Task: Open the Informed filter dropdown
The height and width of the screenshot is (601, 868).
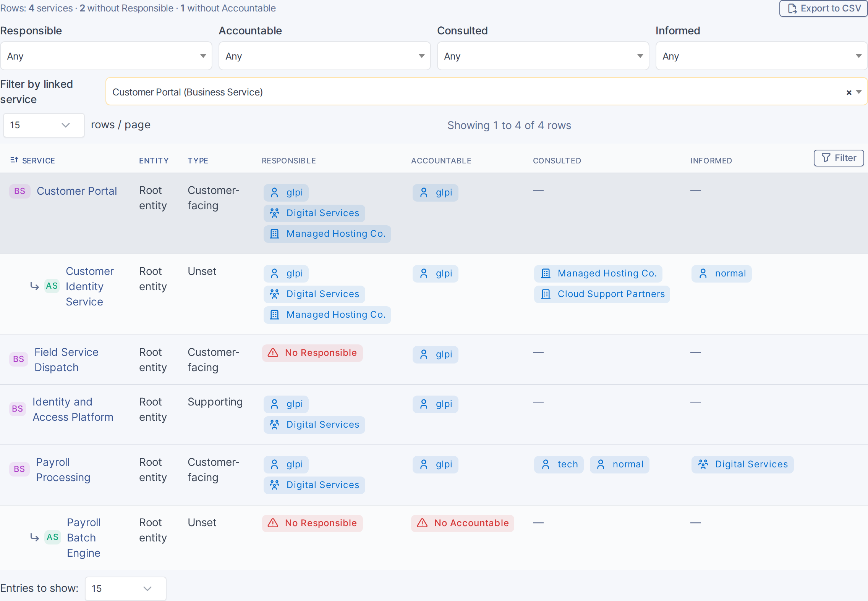Action: (761, 56)
